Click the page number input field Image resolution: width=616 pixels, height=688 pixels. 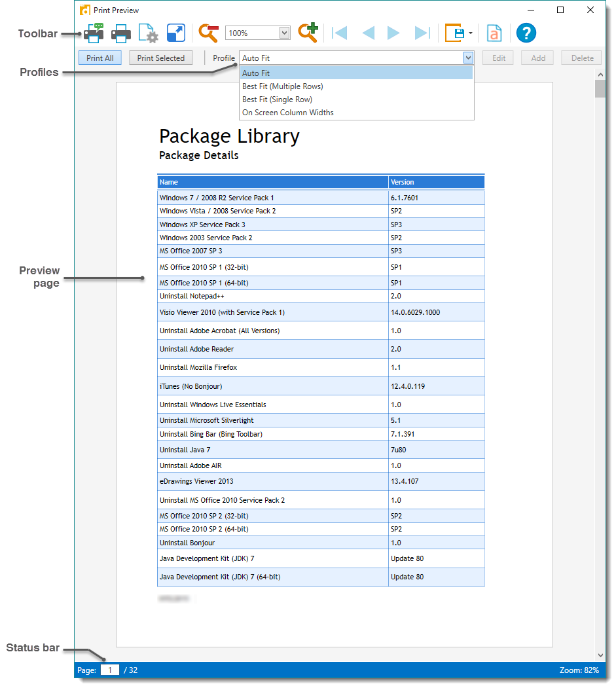pyautogui.click(x=110, y=670)
